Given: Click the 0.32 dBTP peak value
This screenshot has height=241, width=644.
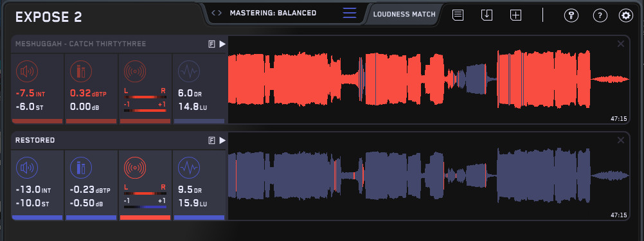Looking at the screenshot, I should click(x=88, y=94).
